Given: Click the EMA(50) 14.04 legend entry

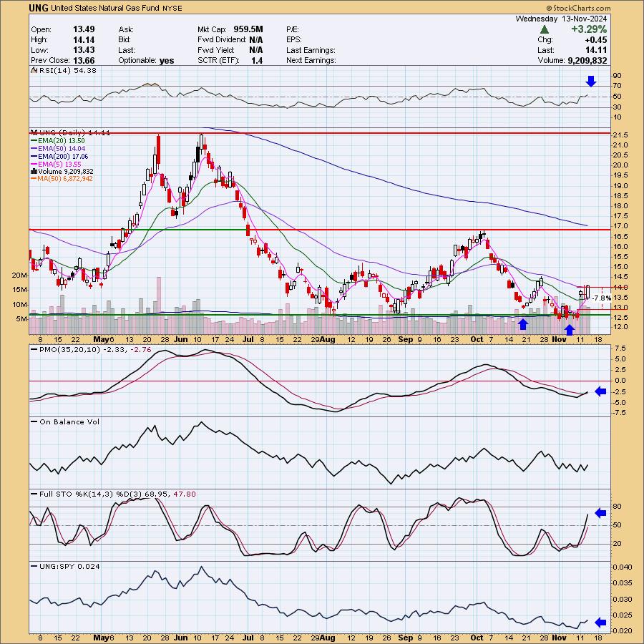Looking at the screenshot, I should (x=58, y=148).
